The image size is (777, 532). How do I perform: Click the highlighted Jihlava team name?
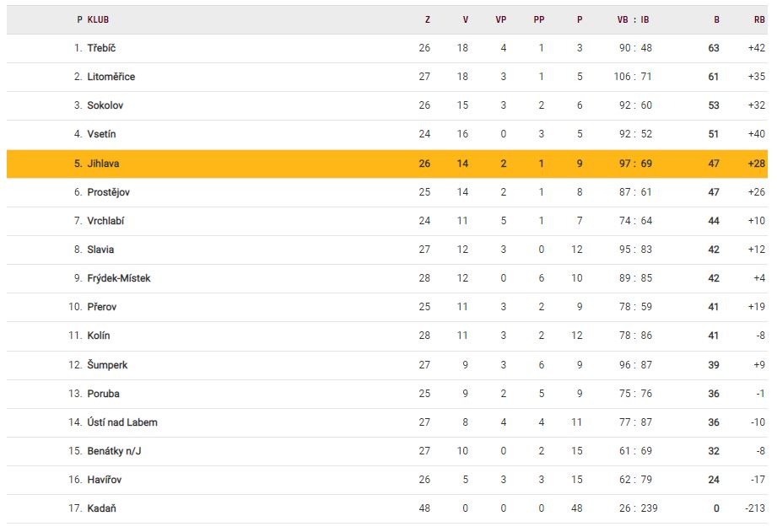(x=104, y=164)
